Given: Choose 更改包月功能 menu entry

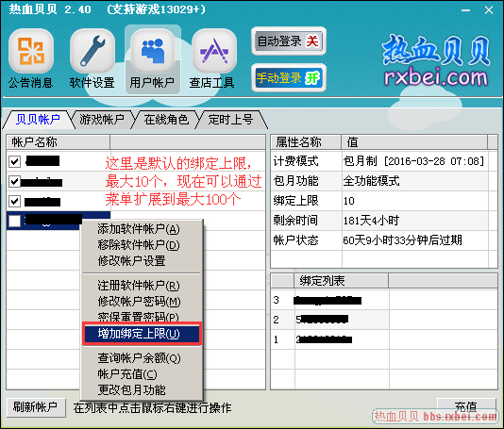Looking at the screenshot, I should [142, 390].
